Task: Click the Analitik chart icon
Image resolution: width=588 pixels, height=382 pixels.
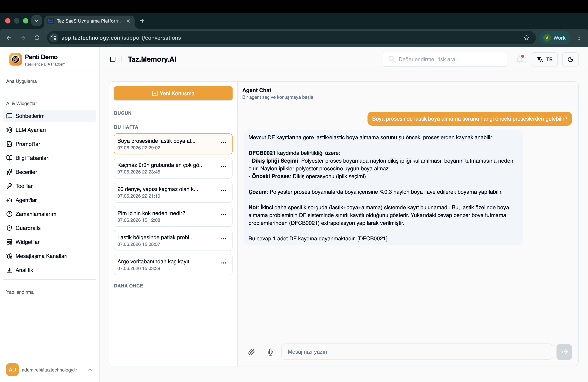Action: tap(9, 270)
